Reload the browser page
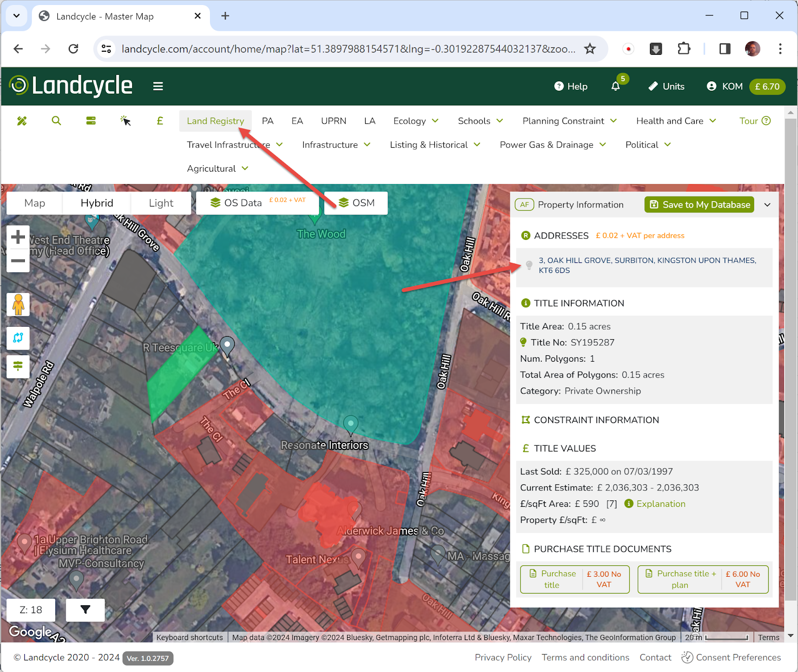 click(73, 49)
